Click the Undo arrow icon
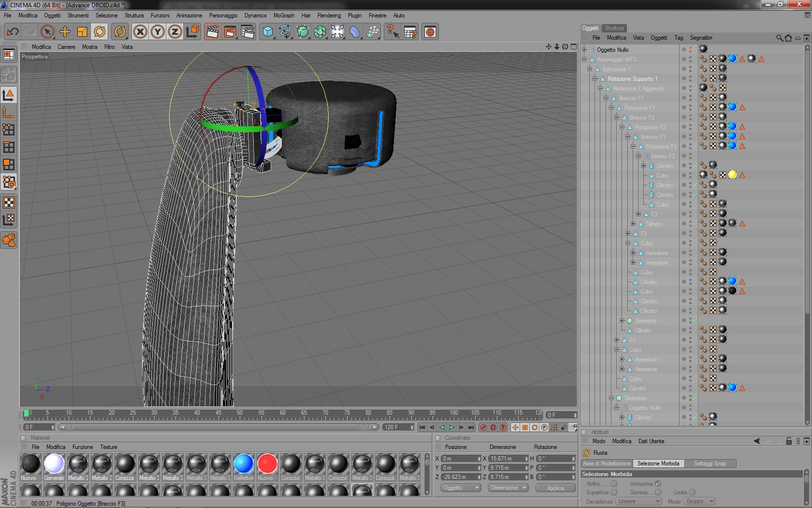Screen dimensions: 812x508 click(13, 32)
